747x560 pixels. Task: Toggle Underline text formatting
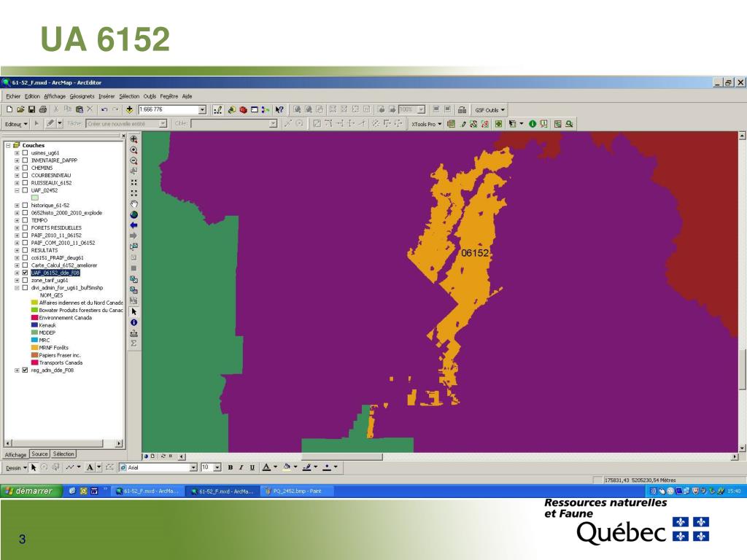pos(252,467)
